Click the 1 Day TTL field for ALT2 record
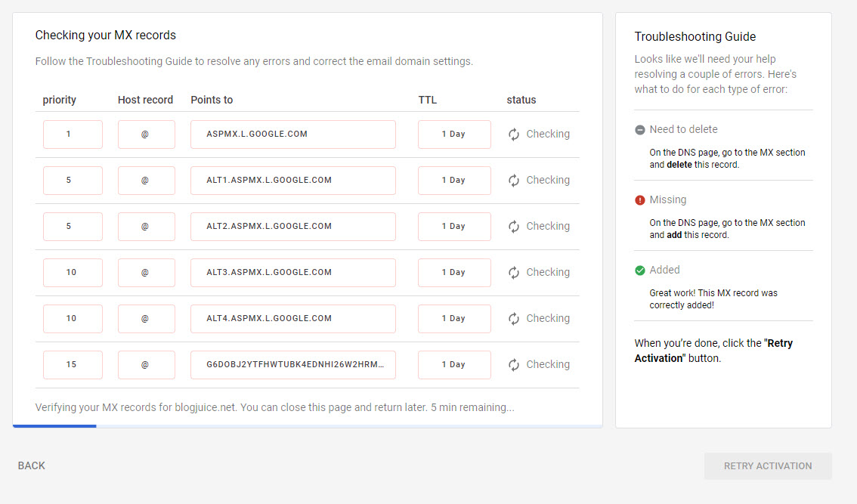Image resolution: width=857 pixels, height=504 pixels. point(454,226)
